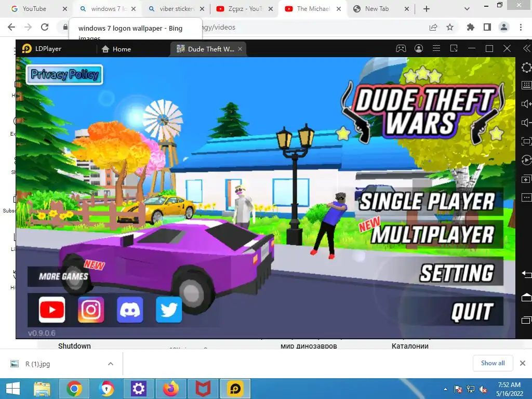Image resolution: width=532 pixels, height=399 pixels.
Task: Click the Android recent apps icon in LDPlayer
Action: (527, 320)
